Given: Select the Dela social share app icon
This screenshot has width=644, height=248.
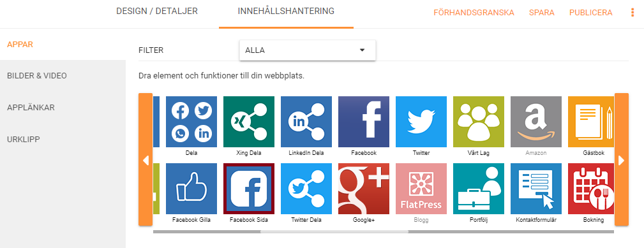Looking at the screenshot, I should tap(191, 122).
